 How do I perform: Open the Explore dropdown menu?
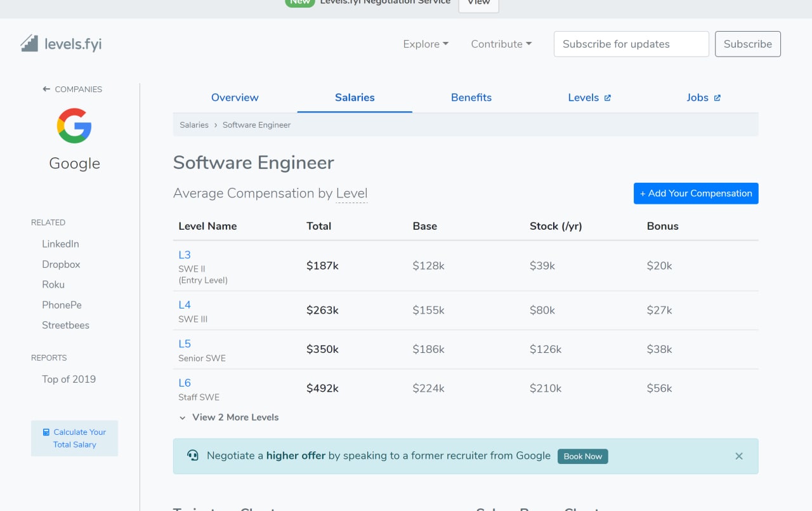tap(426, 44)
